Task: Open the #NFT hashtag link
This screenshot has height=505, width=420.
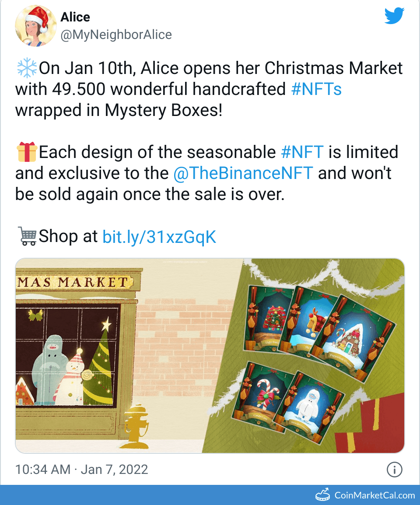Action: [302, 152]
